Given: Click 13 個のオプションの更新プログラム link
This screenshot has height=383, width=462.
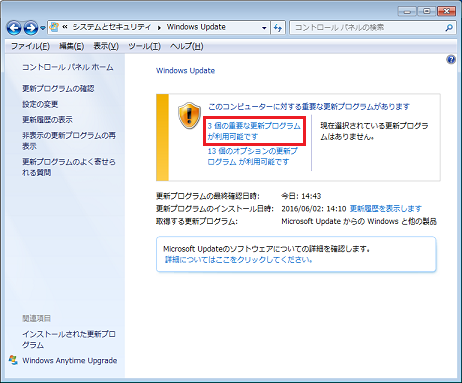Looking at the screenshot, I should [252, 156].
